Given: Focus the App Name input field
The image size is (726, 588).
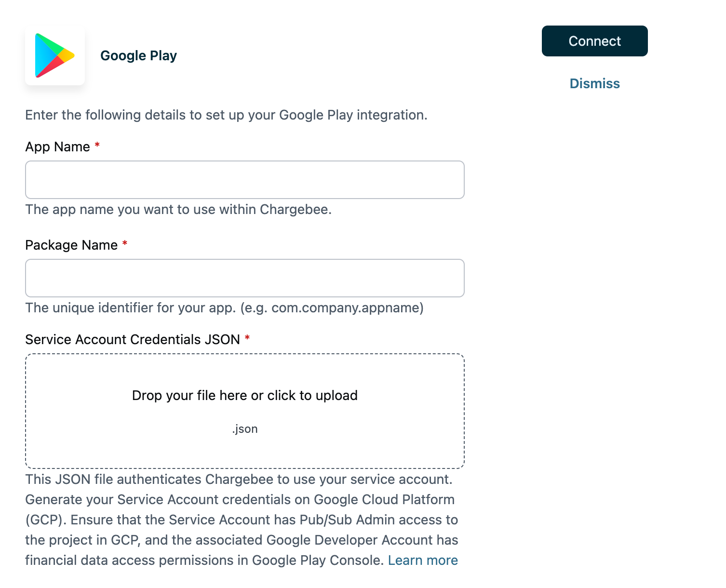Looking at the screenshot, I should 244,180.
